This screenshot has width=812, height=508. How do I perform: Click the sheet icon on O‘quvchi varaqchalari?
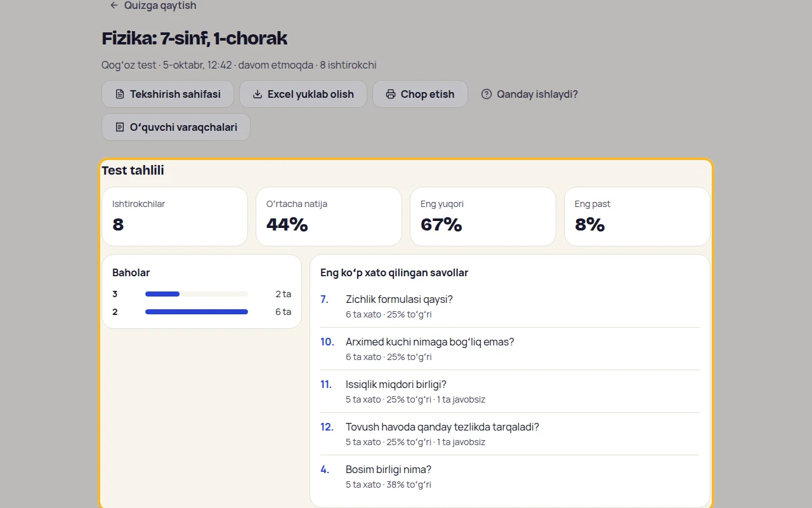click(x=120, y=127)
